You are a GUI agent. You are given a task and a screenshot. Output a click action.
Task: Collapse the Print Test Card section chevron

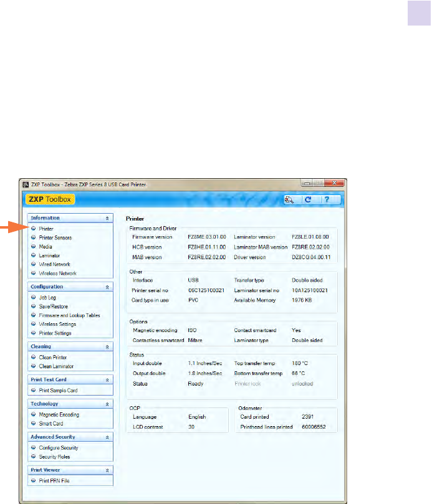click(107, 380)
